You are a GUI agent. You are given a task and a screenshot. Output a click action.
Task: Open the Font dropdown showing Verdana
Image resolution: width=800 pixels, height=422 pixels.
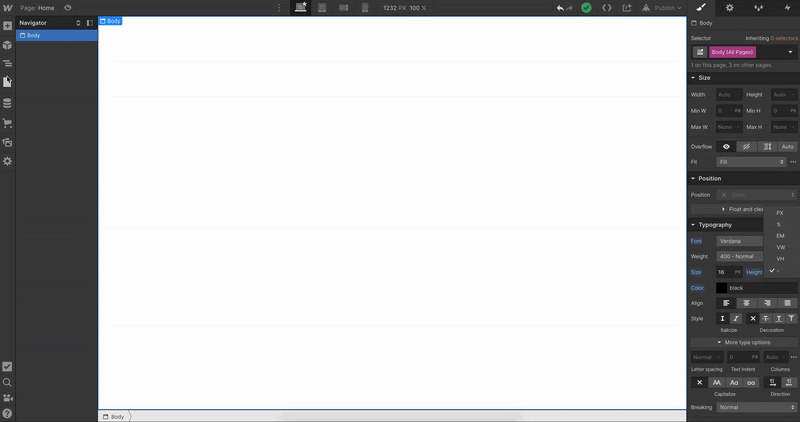tap(740, 241)
